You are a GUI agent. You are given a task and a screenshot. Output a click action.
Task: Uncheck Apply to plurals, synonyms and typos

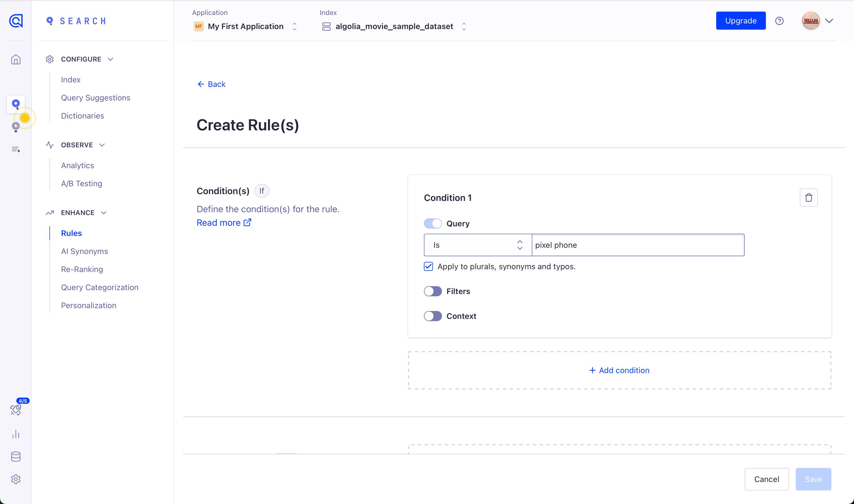pyautogui.click(x=428, y=267)
